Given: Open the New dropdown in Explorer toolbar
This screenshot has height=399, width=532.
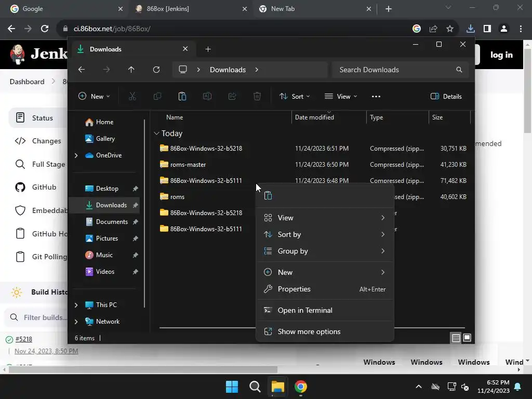Looking at the screenshot, I should pos(94,96).
